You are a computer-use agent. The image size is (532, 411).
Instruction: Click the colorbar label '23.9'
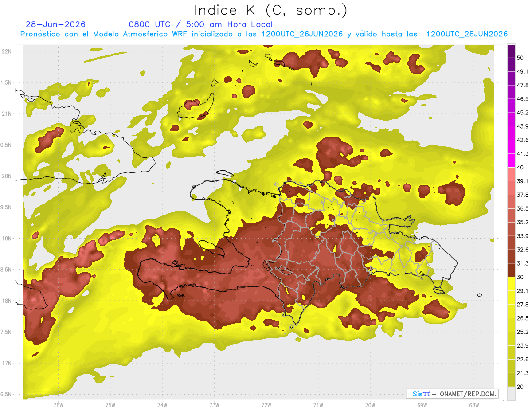point(523,346)
